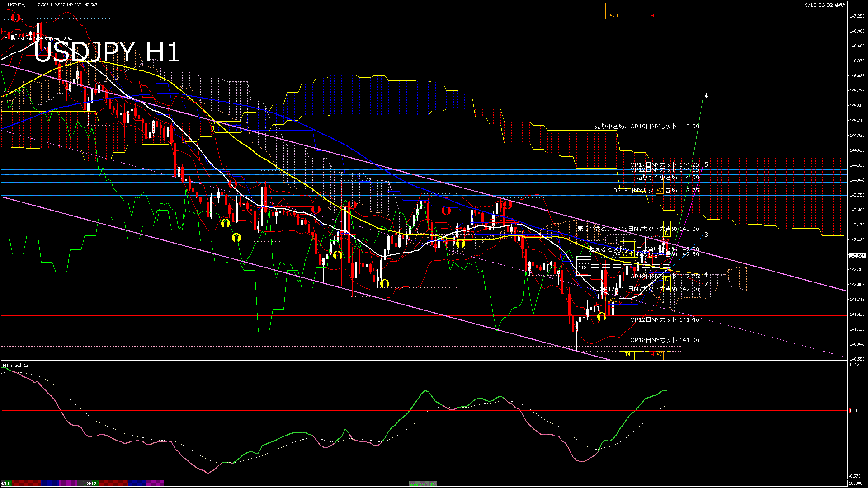
Task: Click the 0.00 MACD zero-line value
Action: pos(853,411)
